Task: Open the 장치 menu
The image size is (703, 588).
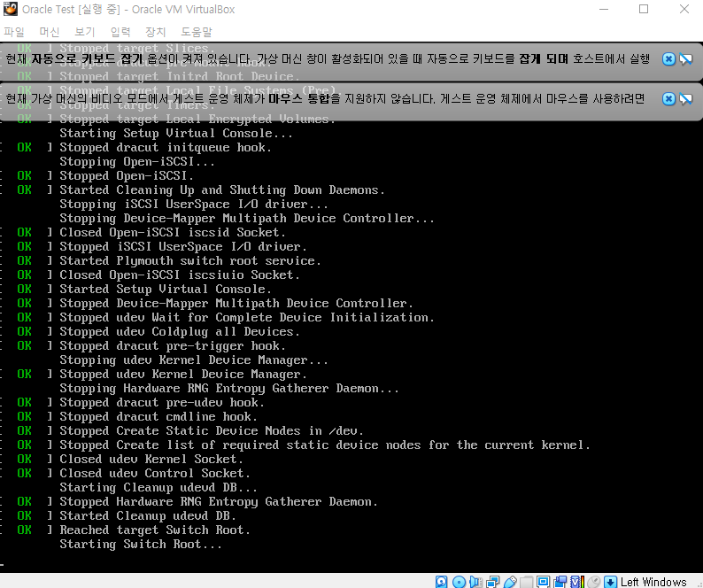Action: click(x=156, y=32)
